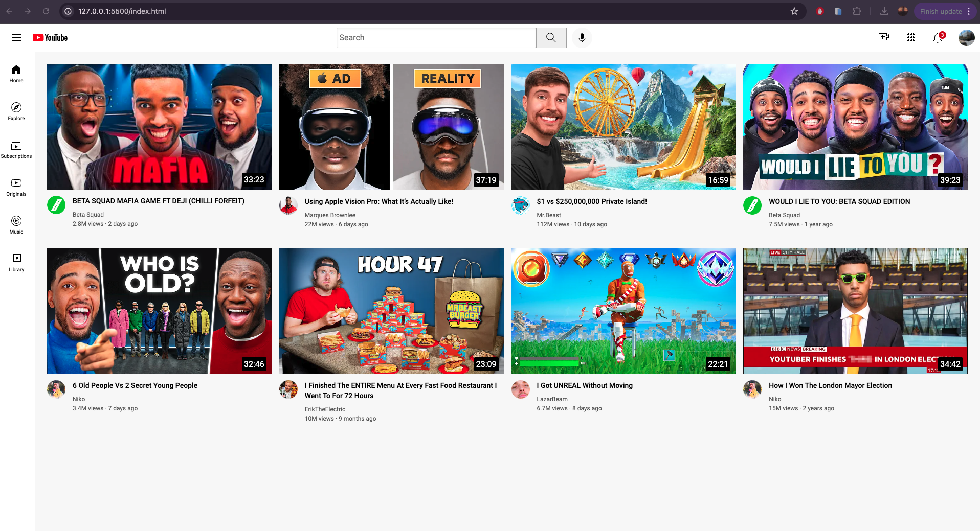The width and height of the screenshot is (980, 531).
Task: Start a voice search with the microphone
Action: click(582, 37)
